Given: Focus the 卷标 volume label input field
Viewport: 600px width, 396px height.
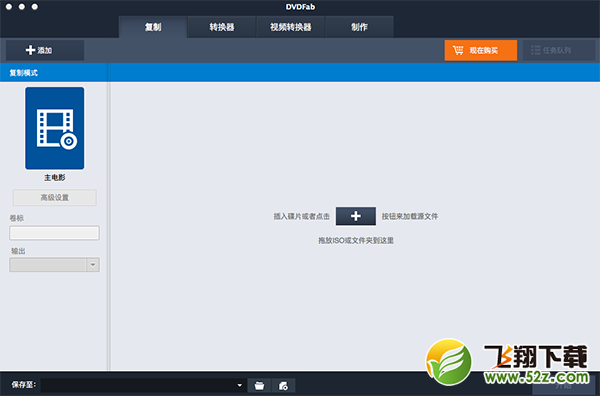Looking at the screenshot, I should tap(54, 233).
